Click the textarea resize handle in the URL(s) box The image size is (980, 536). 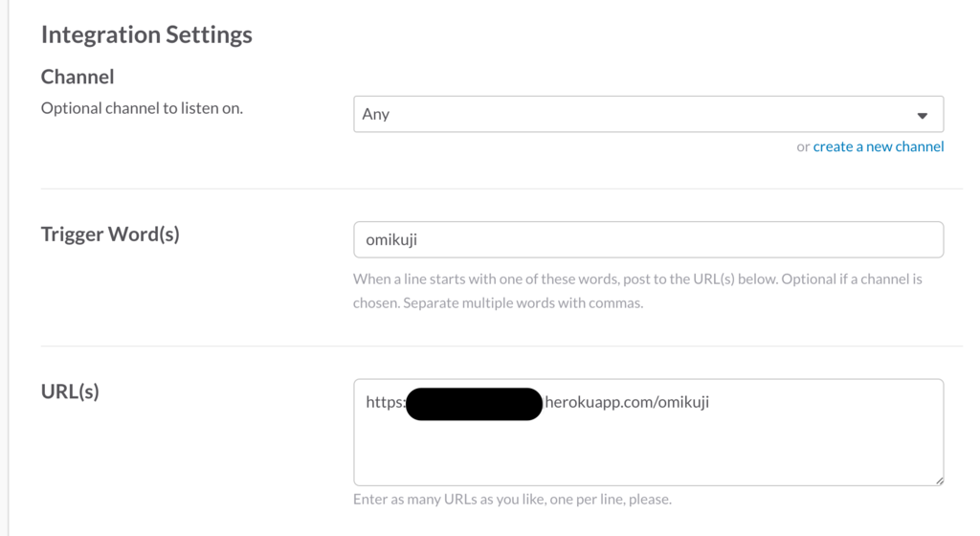click(939, 480)
